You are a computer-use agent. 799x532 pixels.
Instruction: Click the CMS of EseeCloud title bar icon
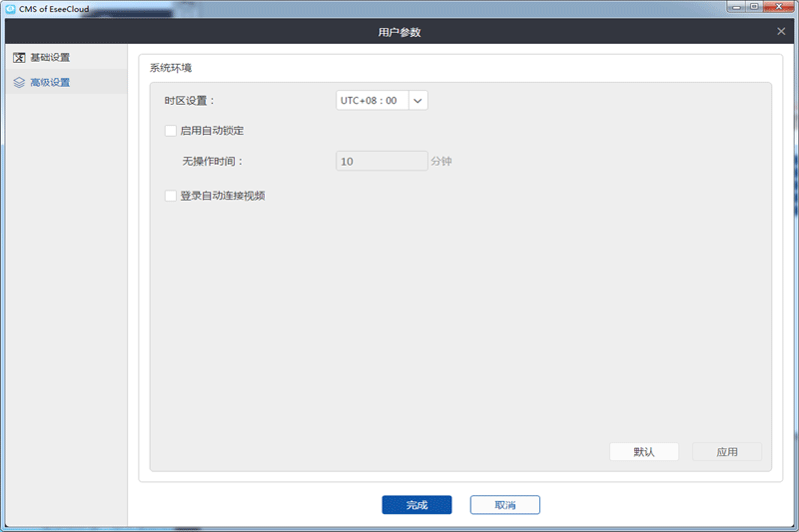[x=10, y=9]
